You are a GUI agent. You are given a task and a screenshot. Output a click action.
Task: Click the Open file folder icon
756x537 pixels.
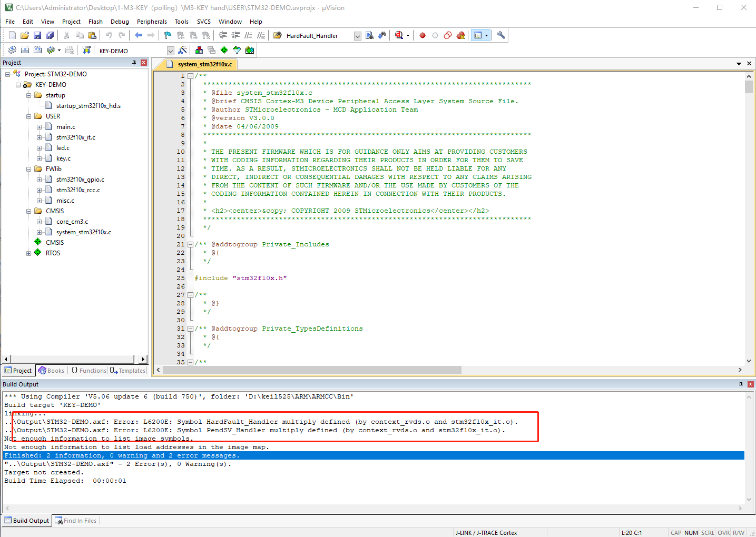click(x=25, y=35)
